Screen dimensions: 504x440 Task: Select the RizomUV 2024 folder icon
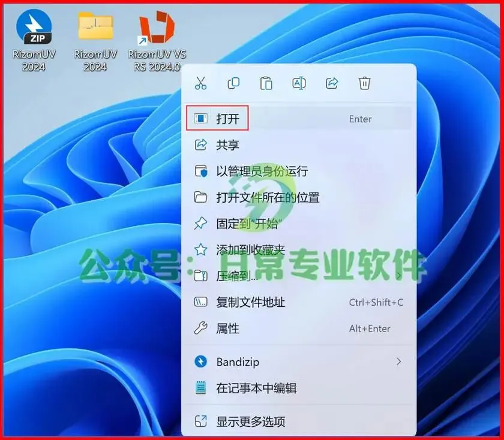(x=95, y=41)
